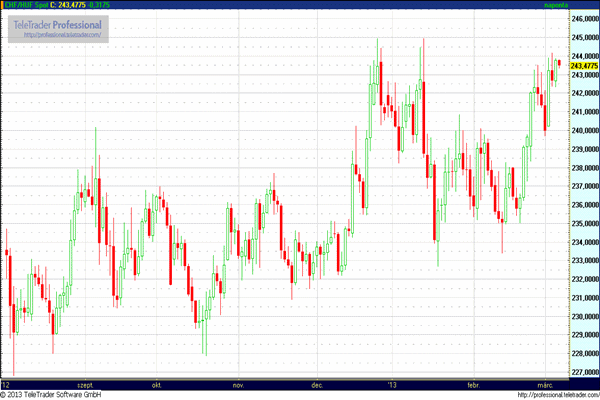The image size is (600, 400).
Task: Select the 'febr.' label on time axis
Action: (473, 384)
